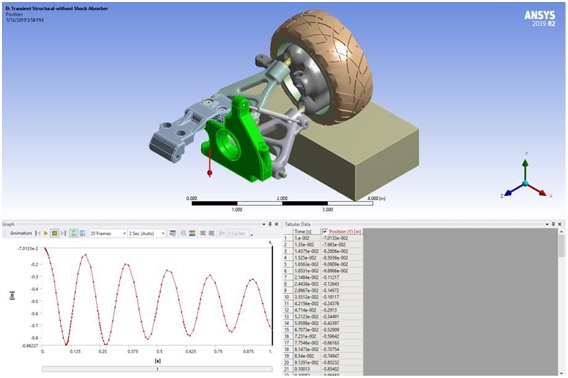
Task: Select distributed animation mode icon
Action: point(74,233)
